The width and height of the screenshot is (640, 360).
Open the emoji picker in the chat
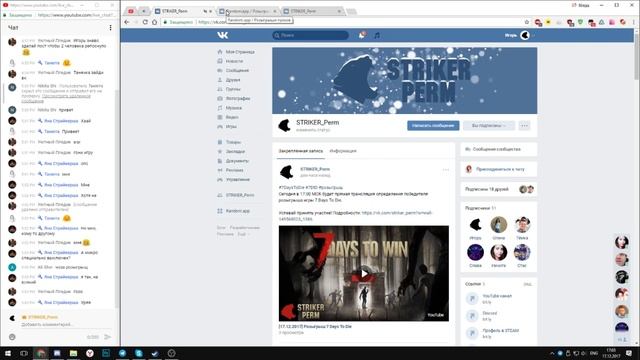pos(12,337)
